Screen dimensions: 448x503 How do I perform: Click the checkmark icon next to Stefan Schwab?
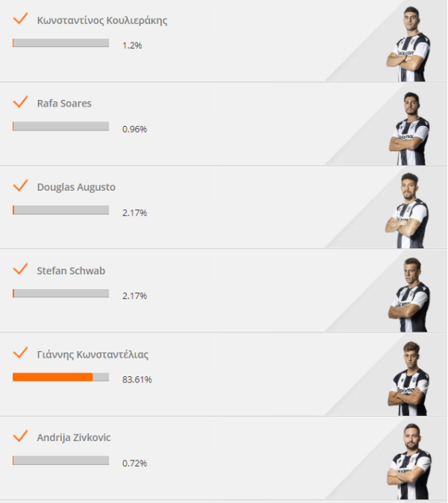click(x=20, y=269)
